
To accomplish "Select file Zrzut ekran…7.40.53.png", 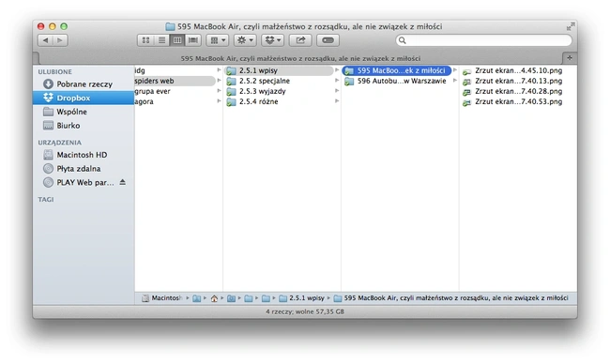I will 518,101.
